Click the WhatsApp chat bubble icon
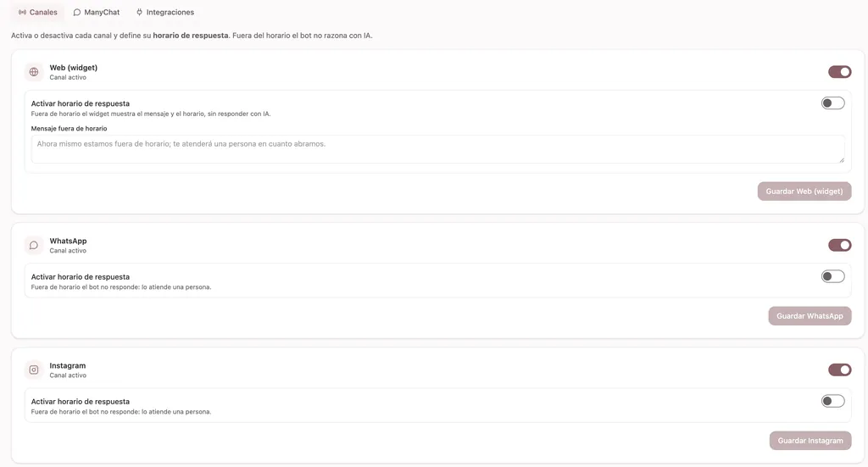This screenshot has width=868, height=467. [x=34, y=245]
